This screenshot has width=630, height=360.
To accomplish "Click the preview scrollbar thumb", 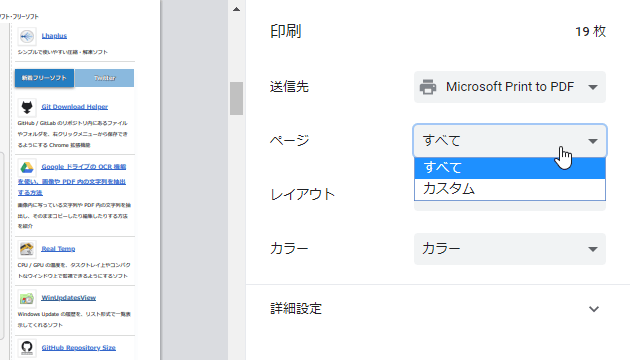I will click(236, 98).
